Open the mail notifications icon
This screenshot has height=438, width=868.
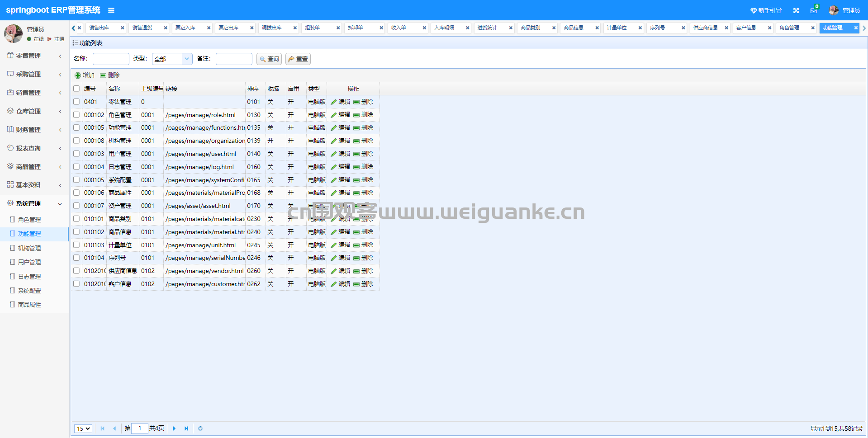click(814, 10)
